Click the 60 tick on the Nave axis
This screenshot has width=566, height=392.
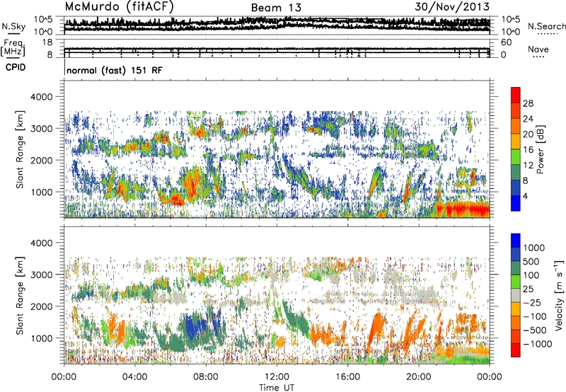tap(507, 42)
